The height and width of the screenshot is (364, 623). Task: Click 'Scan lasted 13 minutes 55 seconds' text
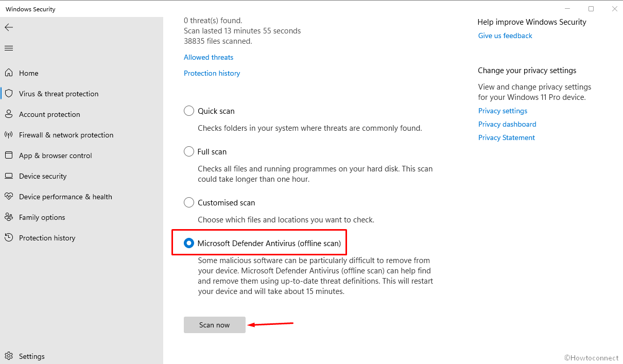click(x=242, y=31)
